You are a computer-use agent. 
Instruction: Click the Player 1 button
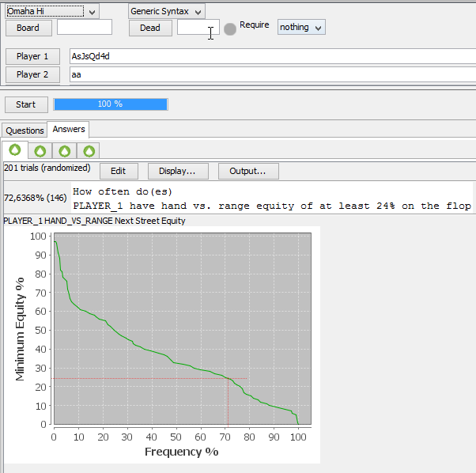pyautogui.click(x=32, y=57)
